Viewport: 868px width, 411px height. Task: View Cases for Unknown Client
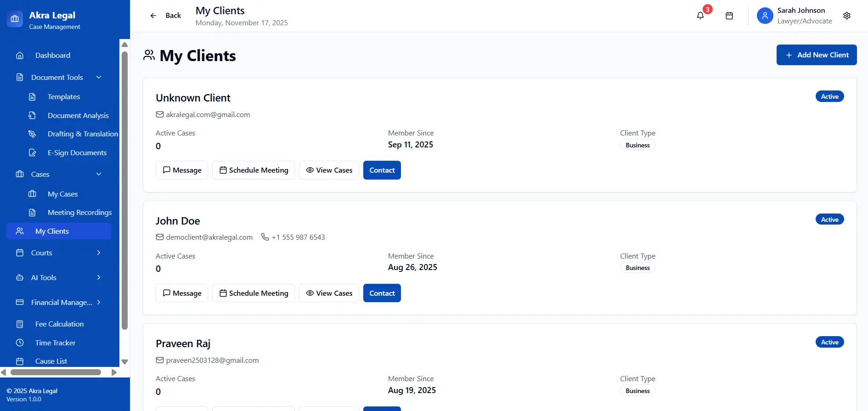point(329,170)
